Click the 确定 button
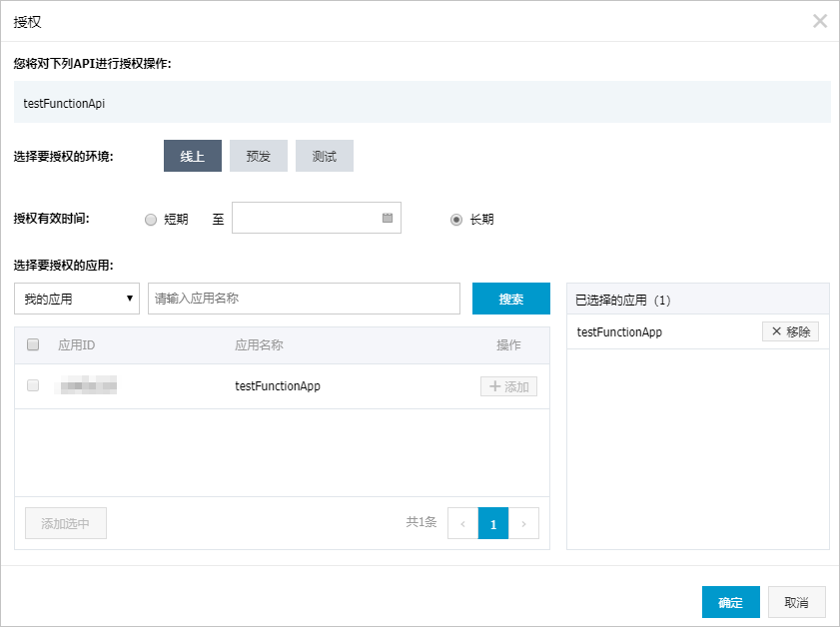The width and height of the screenshot is (840, 627). coord(730,602)
